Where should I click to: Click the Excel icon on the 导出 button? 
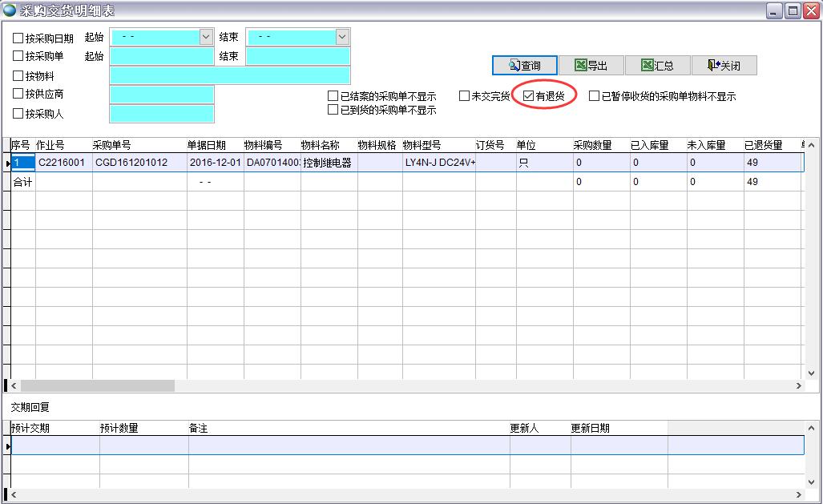pyautogui.click(x=581, y=63)
